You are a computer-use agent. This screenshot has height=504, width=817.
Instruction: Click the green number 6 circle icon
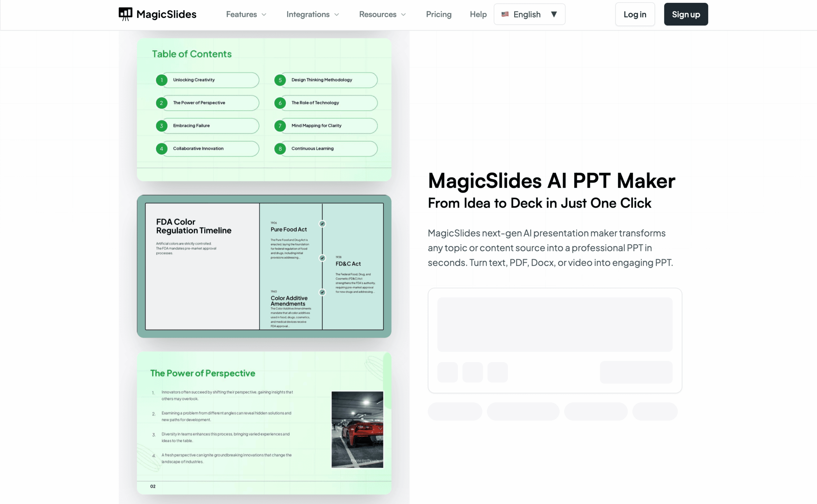[280, 103]
